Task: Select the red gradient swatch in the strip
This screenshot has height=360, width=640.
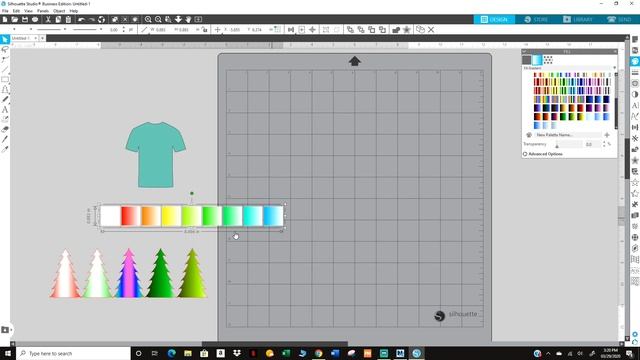Action: click(x=130, y=216)
